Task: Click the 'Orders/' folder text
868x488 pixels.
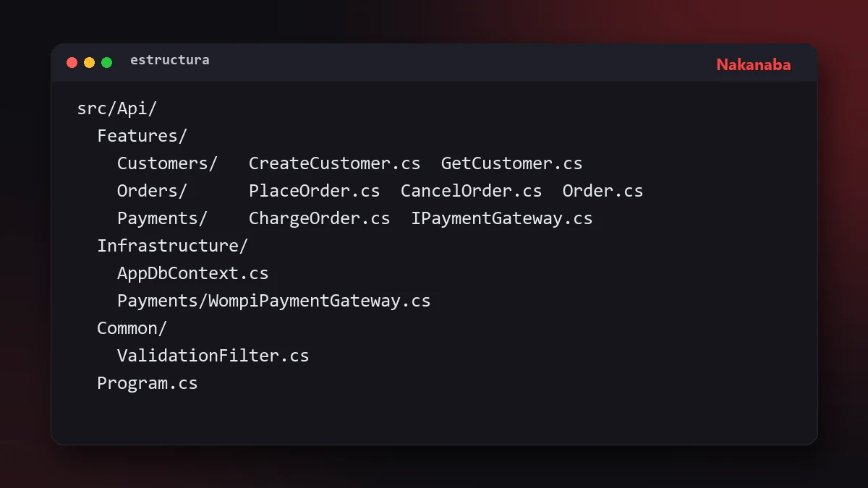Action: (x=153, y=191)
